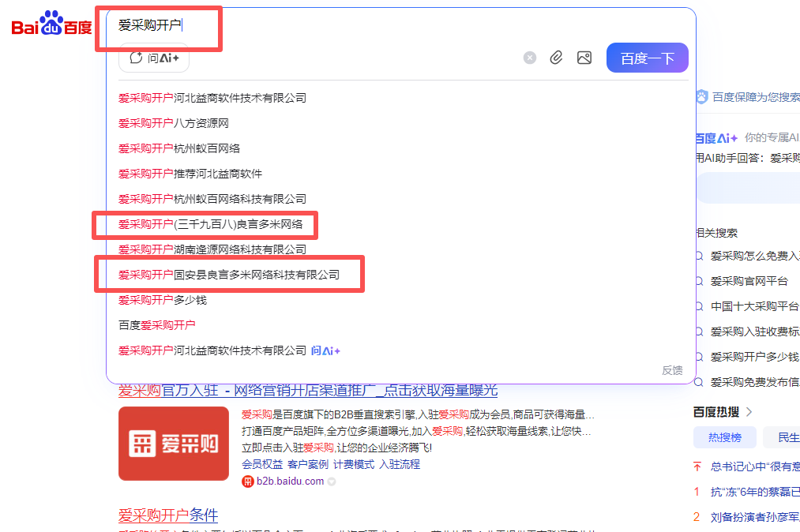Click the Baidu logo
The width and height of the screenshot is (800, 532).
(x=51, y=26)
